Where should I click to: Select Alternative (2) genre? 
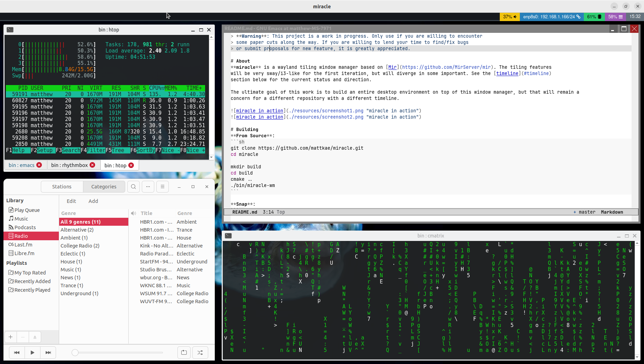pos(94,230)
